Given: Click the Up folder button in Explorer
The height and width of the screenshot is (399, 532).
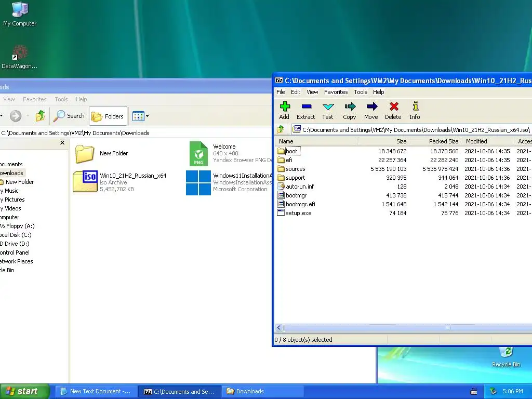Looking at the screenshot, I should (x=41, y=116).
